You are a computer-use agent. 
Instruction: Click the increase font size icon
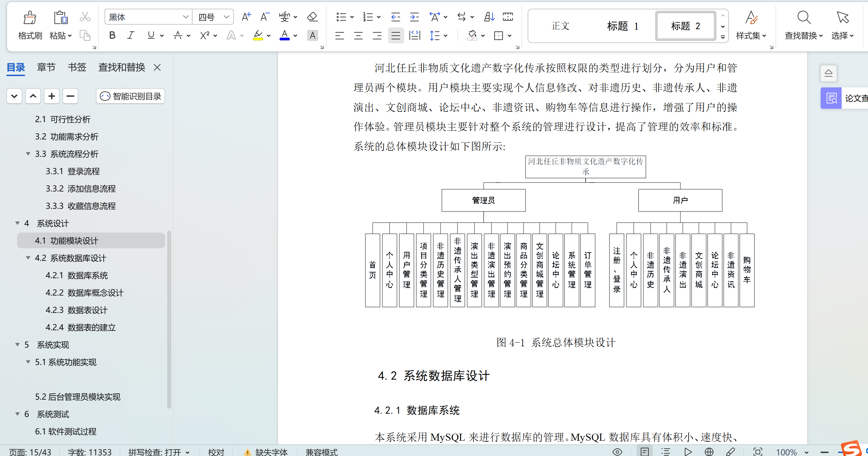point(246,17)
